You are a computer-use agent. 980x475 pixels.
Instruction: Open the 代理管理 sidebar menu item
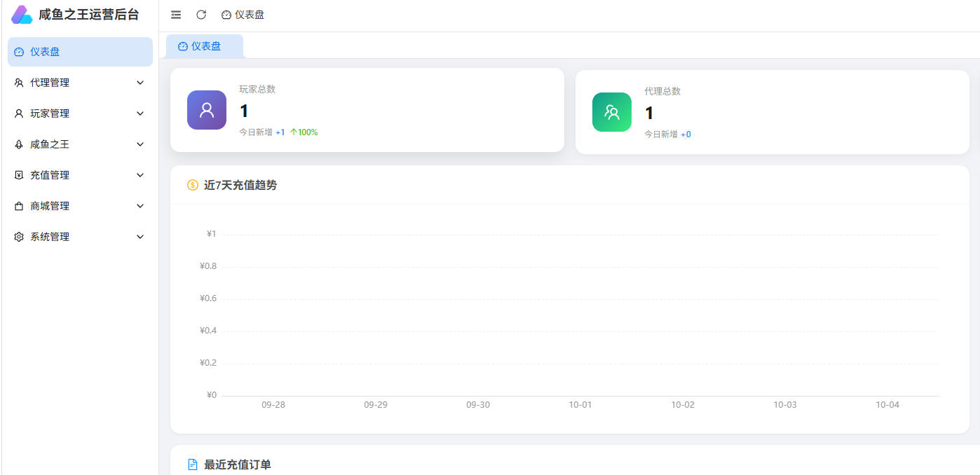click(80, 83)
